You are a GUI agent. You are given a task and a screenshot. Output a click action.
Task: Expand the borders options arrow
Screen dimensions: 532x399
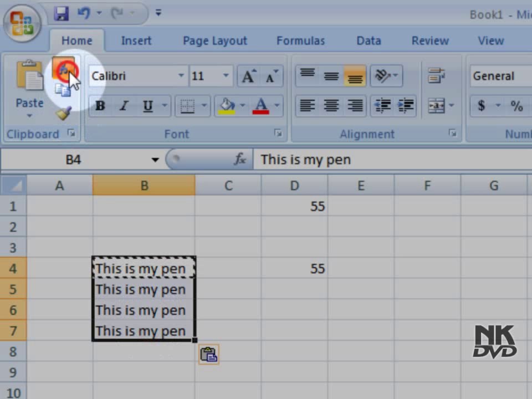pyautogui.click(x=204, y=105)
